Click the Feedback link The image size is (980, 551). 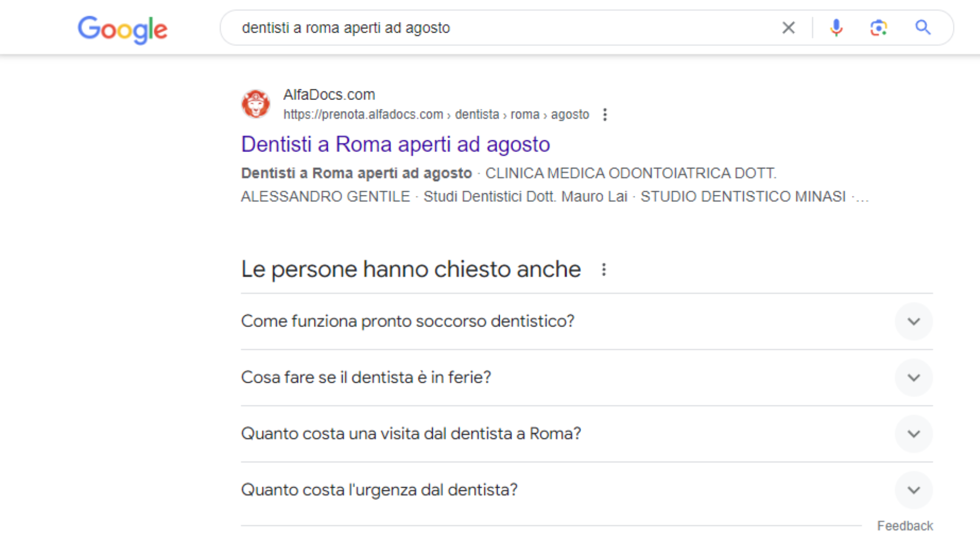905,525
